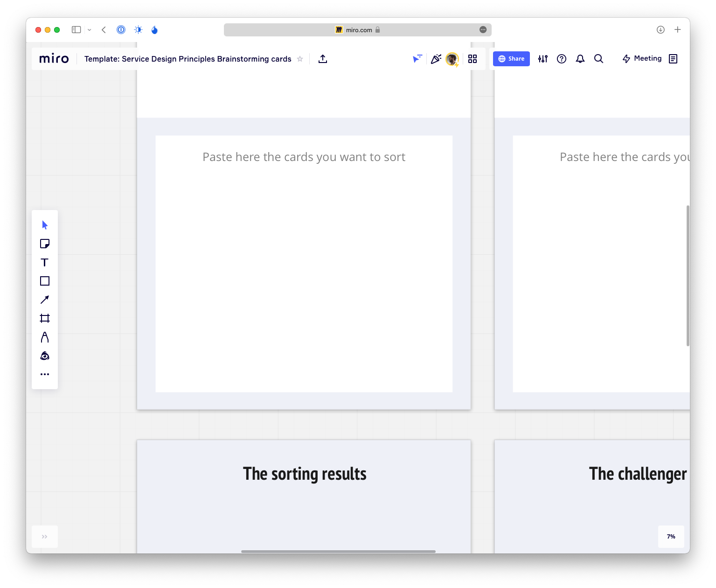The width and height of the screenshot is (716, 588).
Task: Toggle collaborators' cursors visibility
Action: [417, 59]
